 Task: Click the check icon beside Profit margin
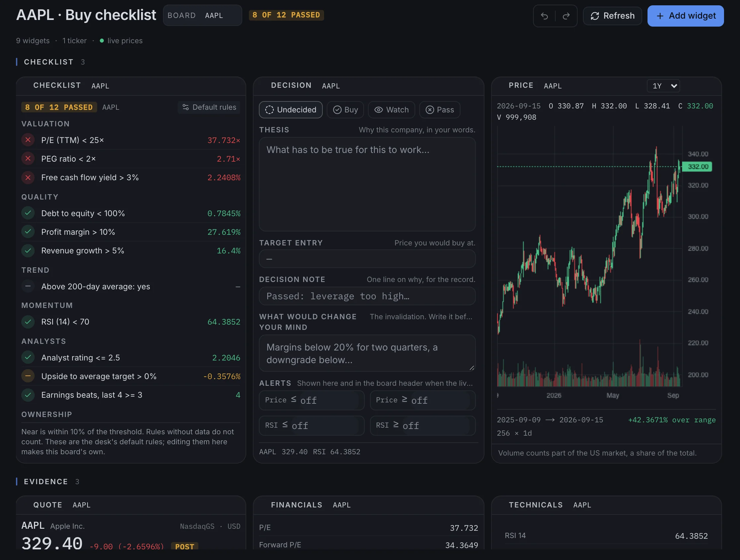coord(28,232)
